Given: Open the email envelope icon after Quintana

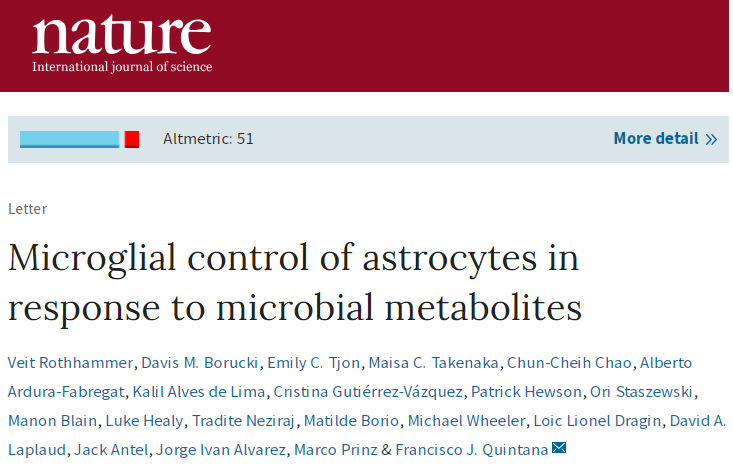Looking at the screenshot, I should (x=559, y=448).
